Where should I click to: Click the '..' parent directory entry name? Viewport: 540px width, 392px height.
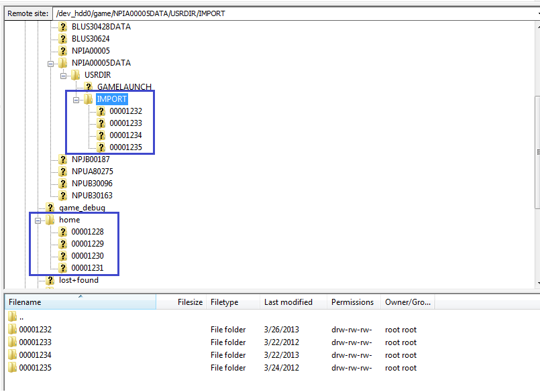pyautogui.click(x=21, y=318)
